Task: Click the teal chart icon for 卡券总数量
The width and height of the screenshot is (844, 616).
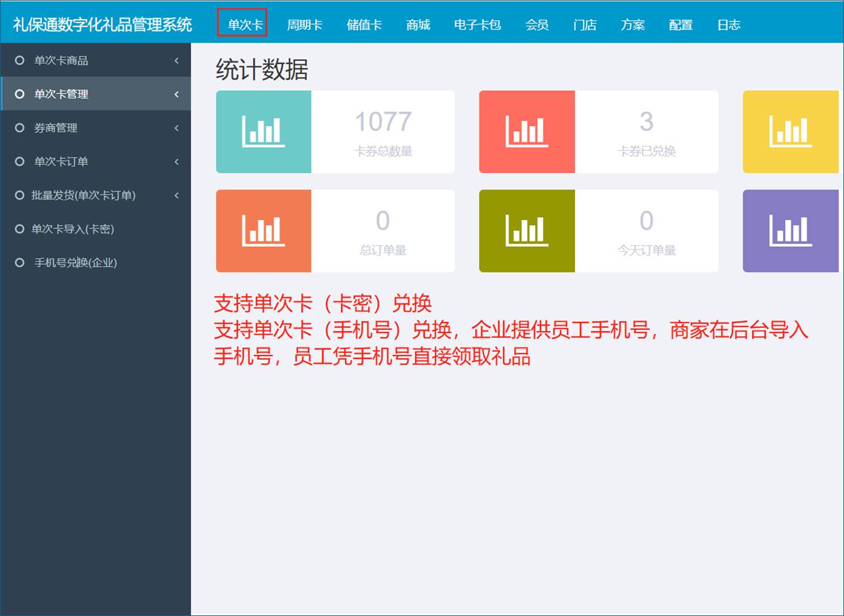Action: pyautogui.click(x=264, y=131)
